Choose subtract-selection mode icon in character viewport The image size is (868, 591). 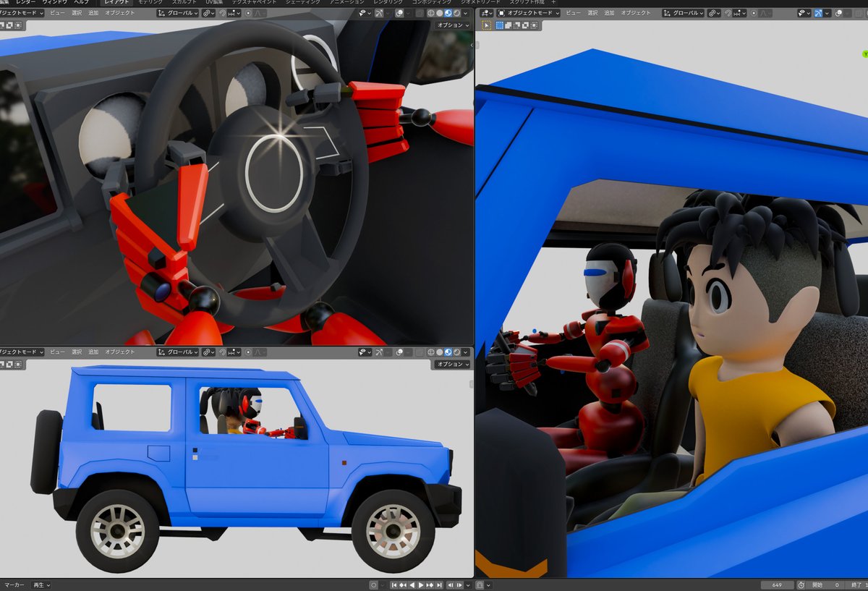[516, 25]
